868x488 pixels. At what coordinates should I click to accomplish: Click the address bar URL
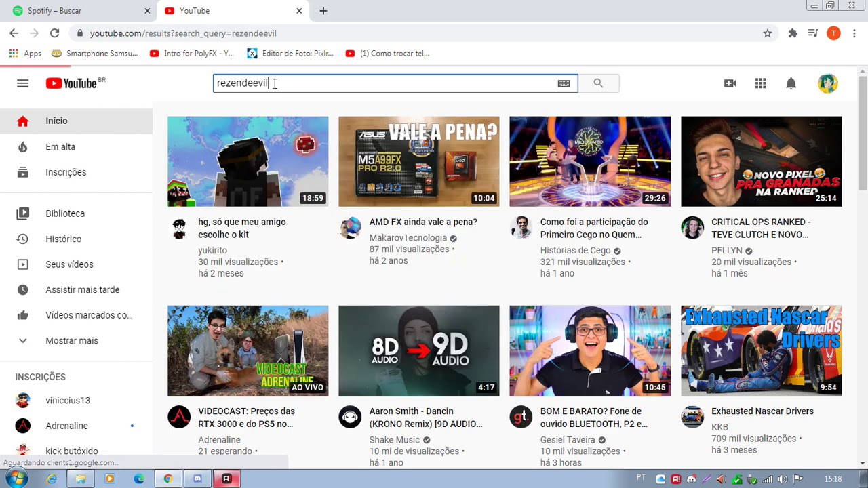point(183,33)
